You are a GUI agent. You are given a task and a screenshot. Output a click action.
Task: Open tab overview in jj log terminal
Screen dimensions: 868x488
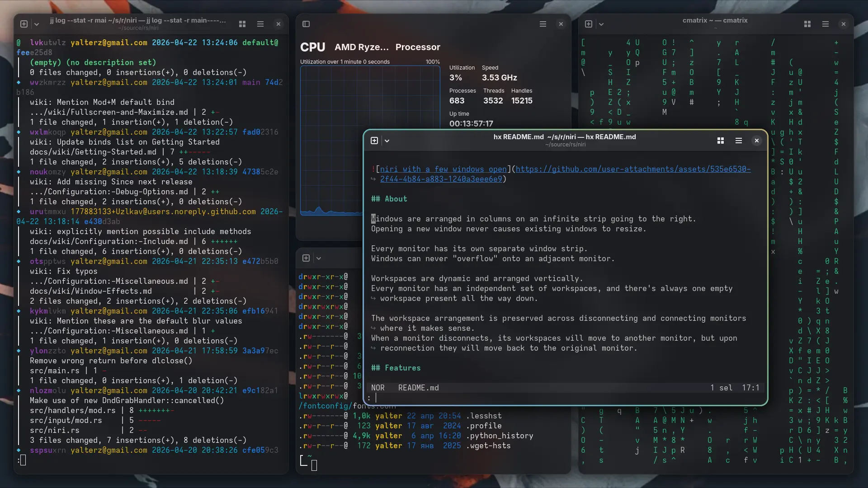[242, 24]
